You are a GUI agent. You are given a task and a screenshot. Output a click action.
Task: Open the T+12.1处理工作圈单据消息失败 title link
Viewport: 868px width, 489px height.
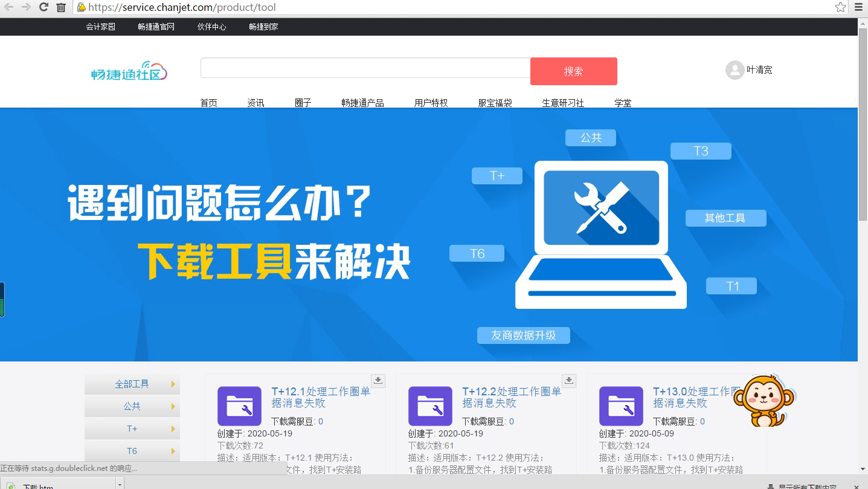coord(321,397)
